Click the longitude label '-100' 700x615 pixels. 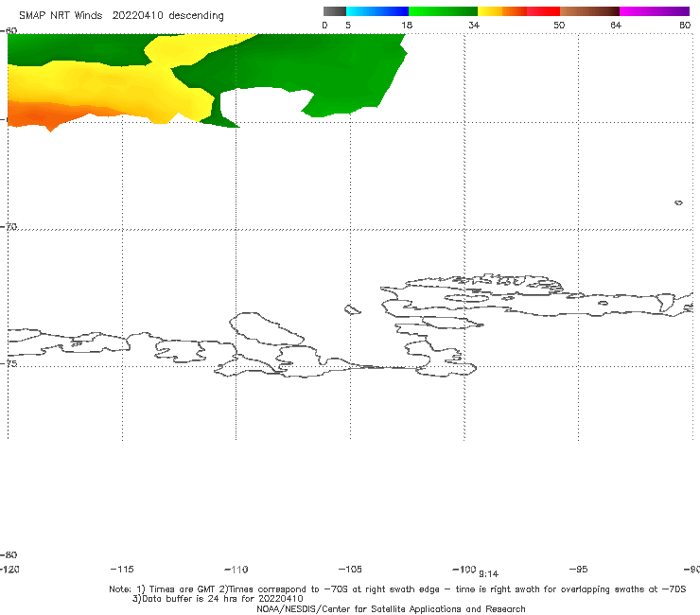click(x=464, y=569)
